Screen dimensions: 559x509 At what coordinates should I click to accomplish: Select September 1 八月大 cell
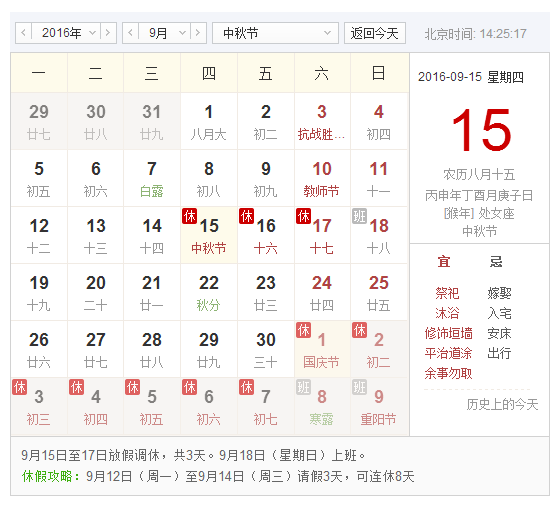pos(209,121)
